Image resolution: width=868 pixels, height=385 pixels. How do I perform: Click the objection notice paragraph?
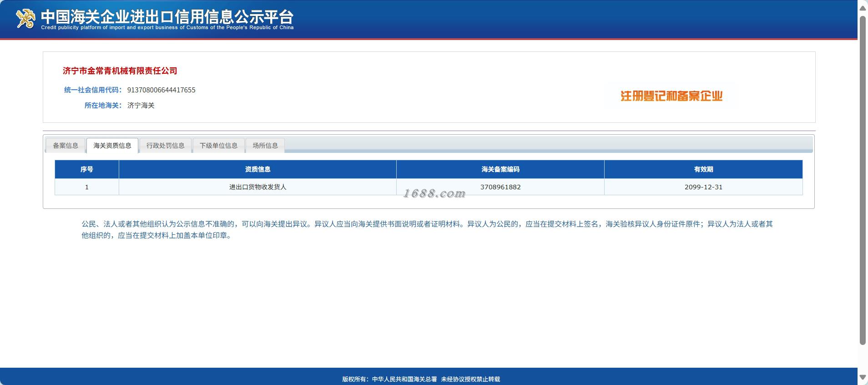click(427, 230)
